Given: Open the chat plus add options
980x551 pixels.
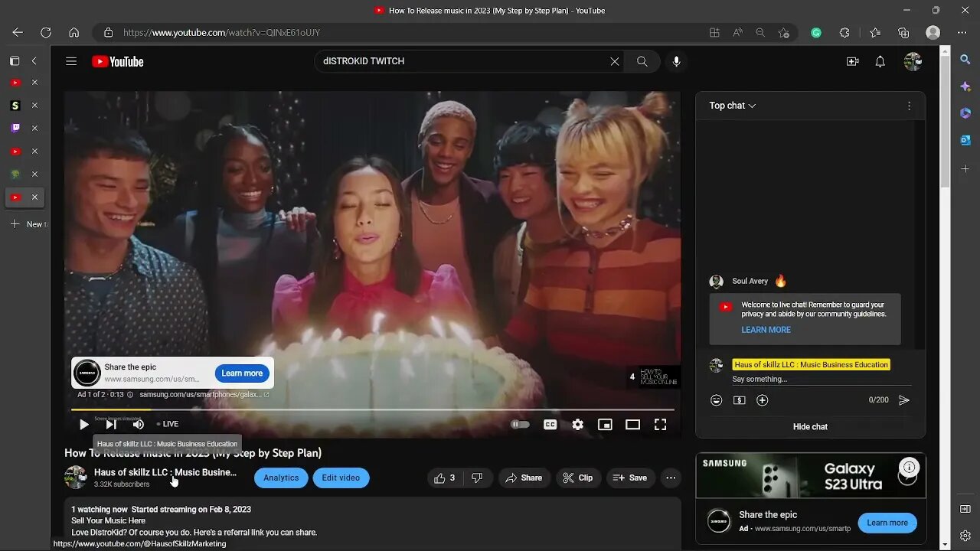Looking at the screenshot, I should [x=762, y=400].
